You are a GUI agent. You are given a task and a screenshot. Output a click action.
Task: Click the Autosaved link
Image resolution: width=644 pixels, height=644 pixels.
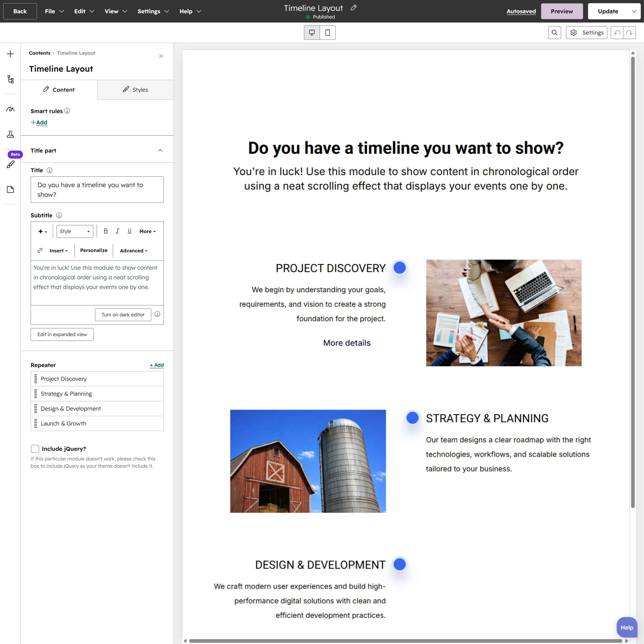tap(521, 11)
